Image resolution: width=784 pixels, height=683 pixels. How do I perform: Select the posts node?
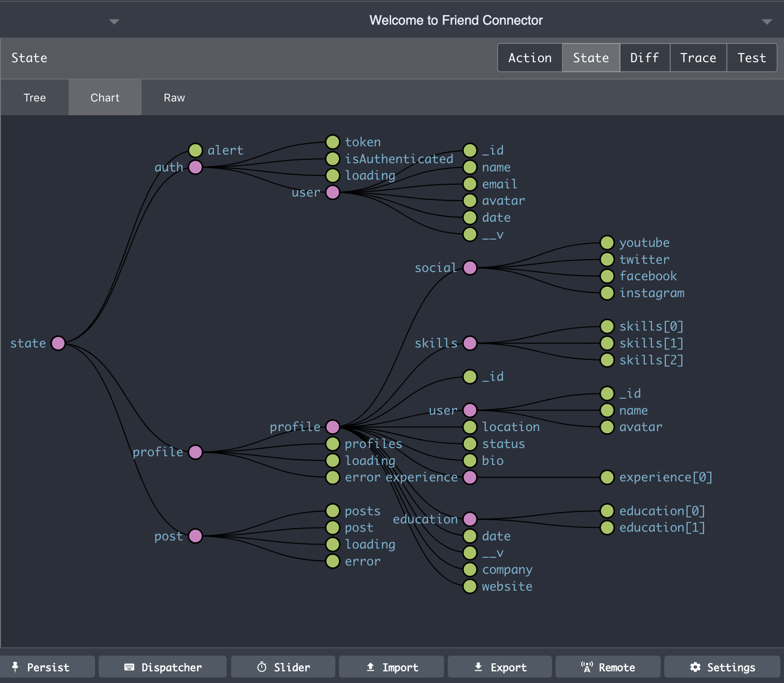click(x=333, y=511)
